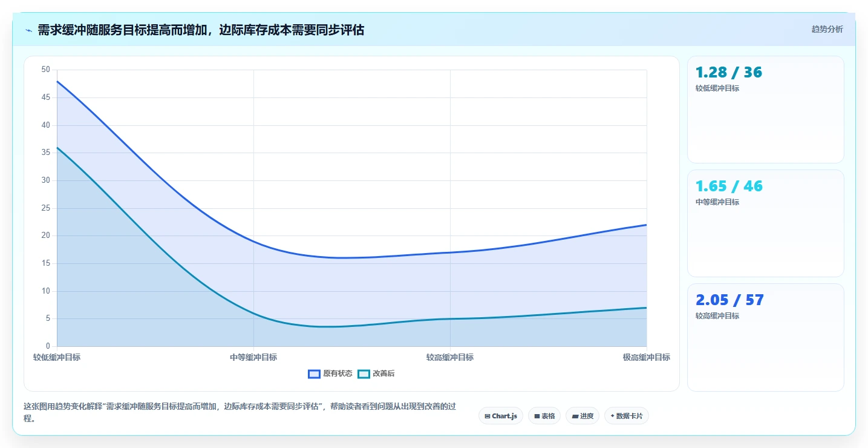Image resolution: width=868 pixels, height=448 pixels.
Task: Toggle the 改善后 legend swatch
Action: click(364, 374)
